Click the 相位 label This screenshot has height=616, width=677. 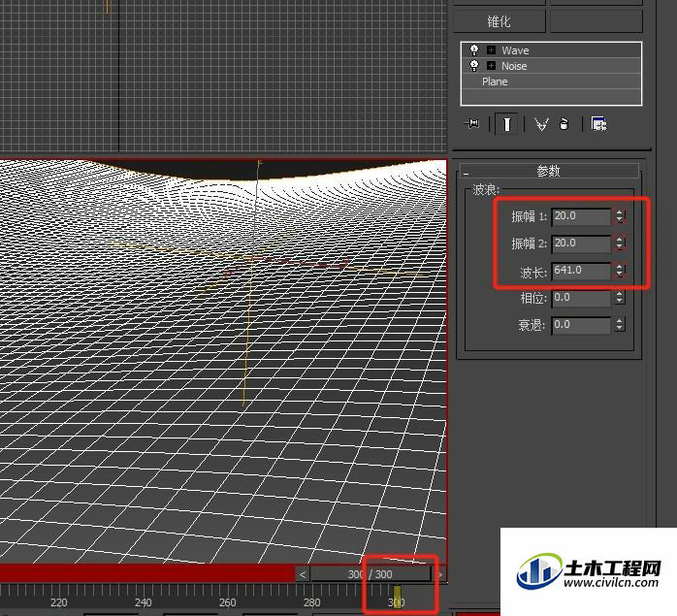pos(533,298)
